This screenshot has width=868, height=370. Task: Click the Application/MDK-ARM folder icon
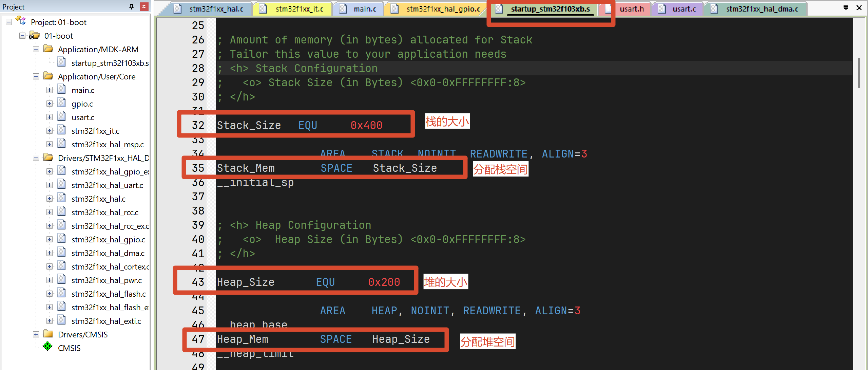coord(48,49)
